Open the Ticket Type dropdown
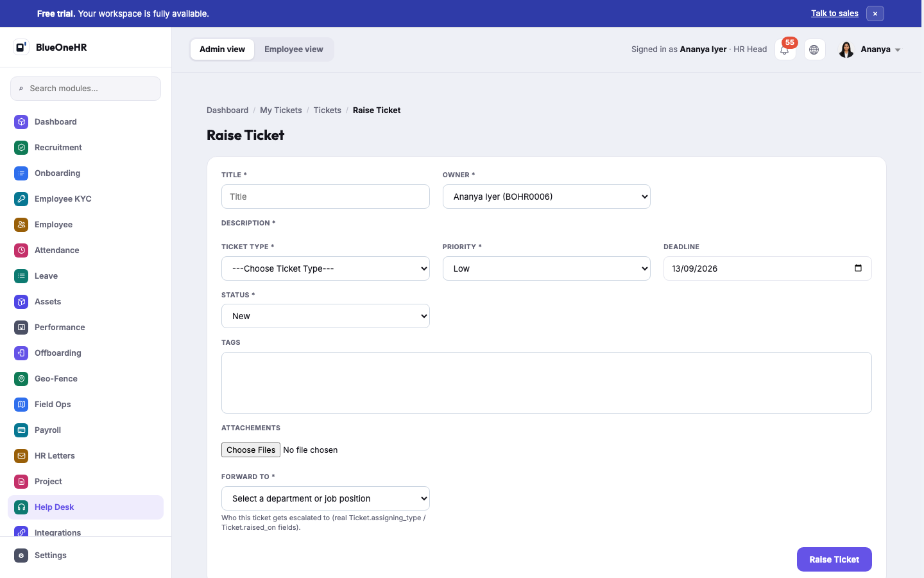 pyautogui.click(x=325, y=268)
